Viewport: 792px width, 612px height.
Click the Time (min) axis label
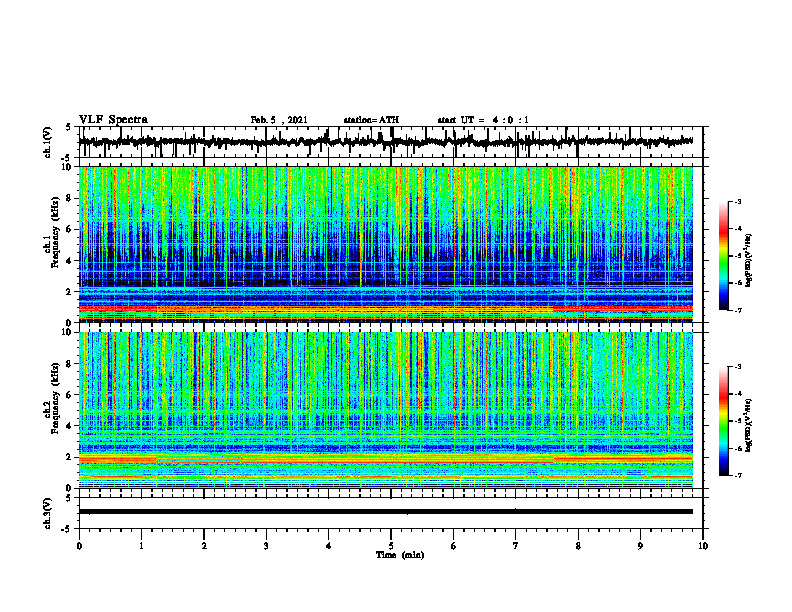click(400, 555)
